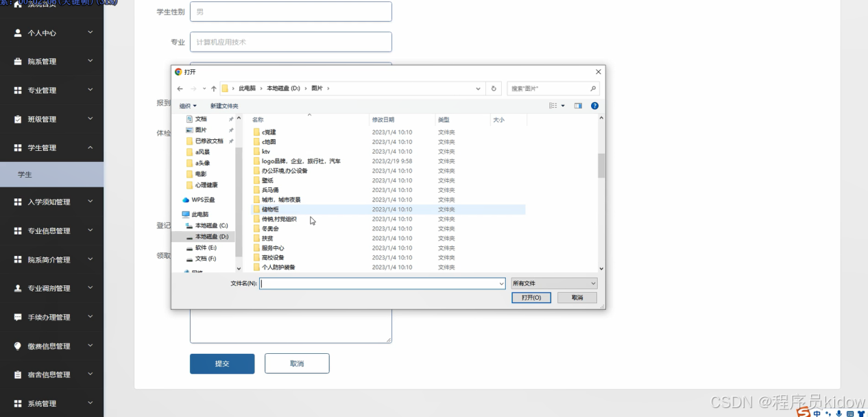Click the WPS云盘 cloud icon
The width and height of the screenshot is (868, 417).
point(186,200)
